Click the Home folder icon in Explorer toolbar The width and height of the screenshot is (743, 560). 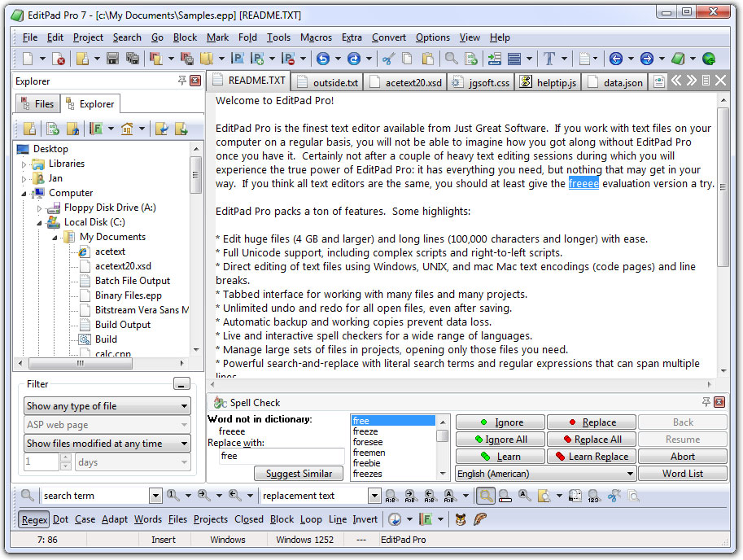point(127,129)
